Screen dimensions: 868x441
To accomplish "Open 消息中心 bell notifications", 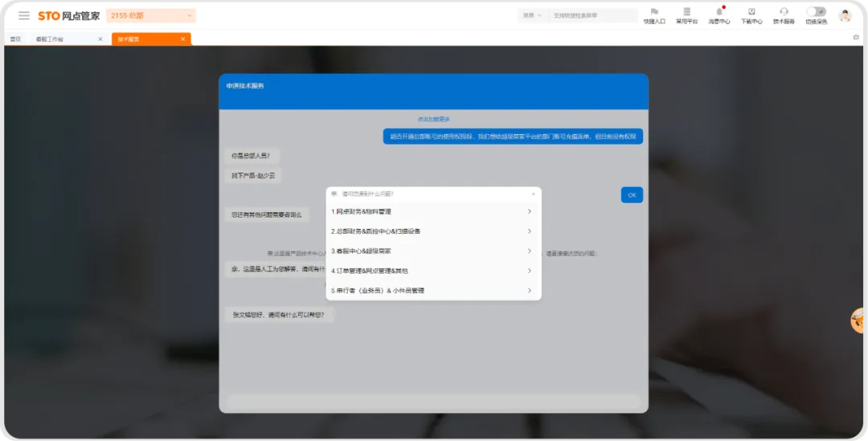I will [x=719, y=16].
